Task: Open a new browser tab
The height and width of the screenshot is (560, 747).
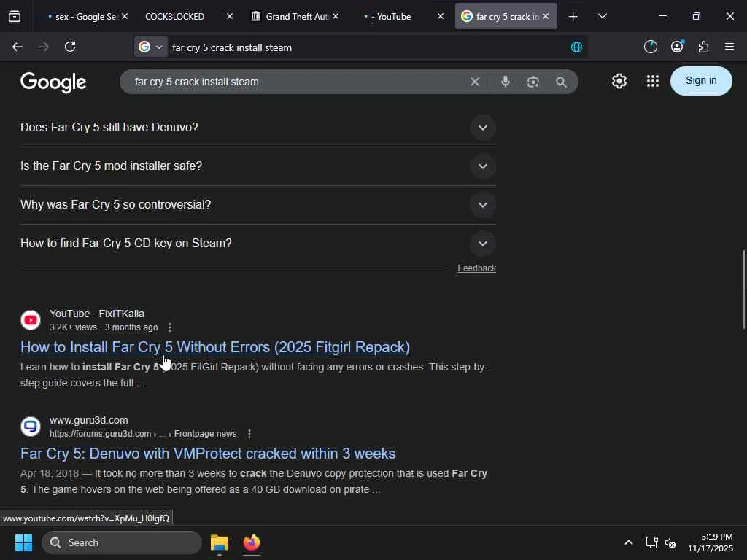Action: tap(573, 17)
